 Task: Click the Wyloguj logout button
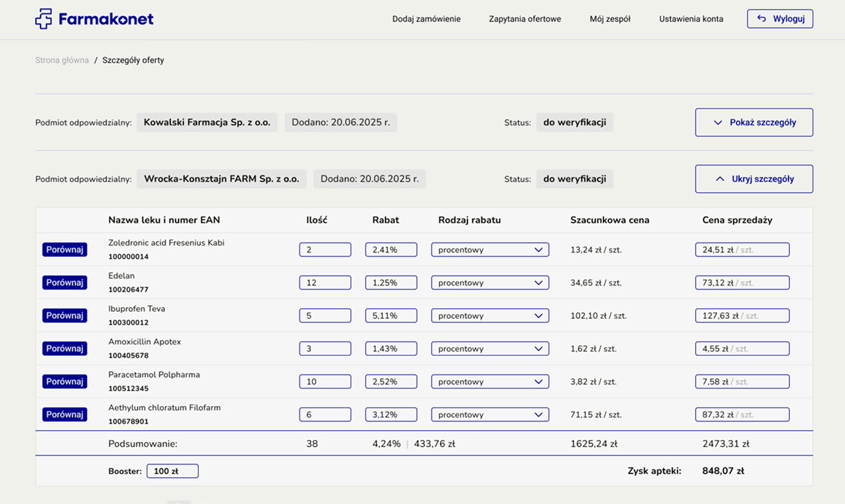[779, 19]
